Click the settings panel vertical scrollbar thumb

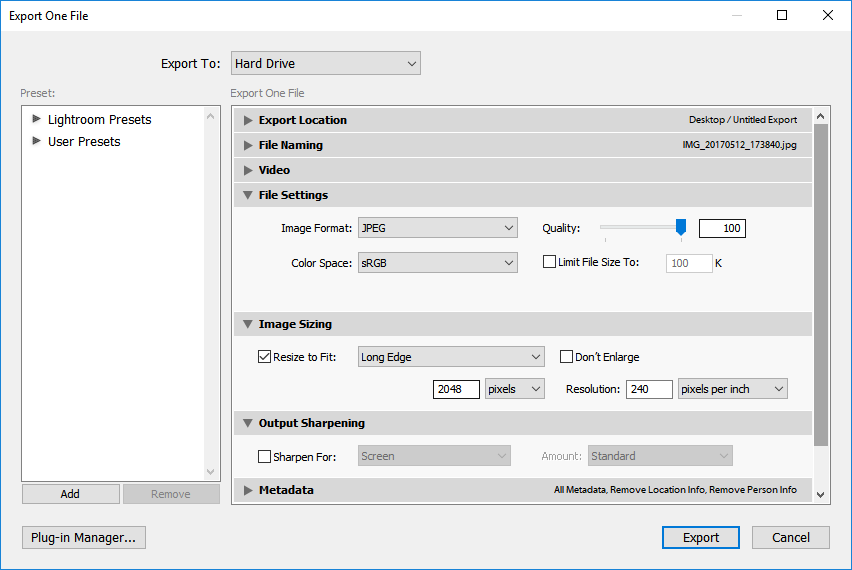tap(821, 285)
